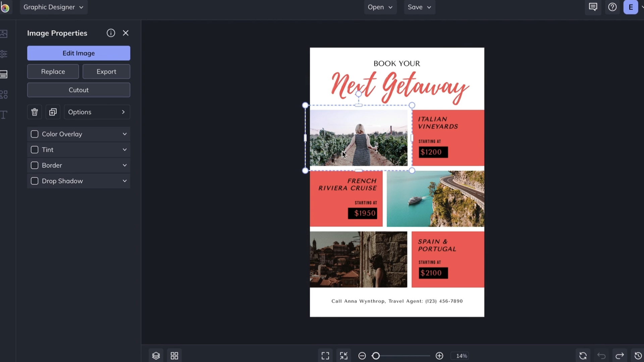Open the Save menu
Viewport: 644px width, 362px height.
[x=419, y=7]
